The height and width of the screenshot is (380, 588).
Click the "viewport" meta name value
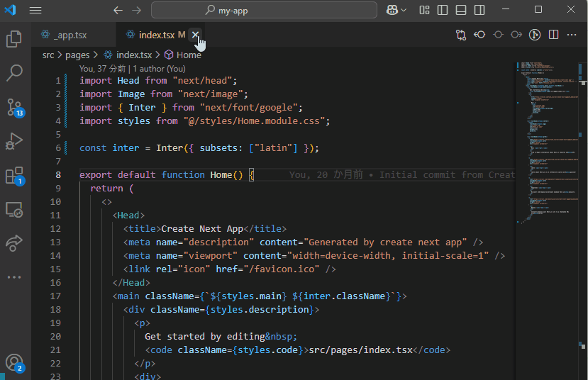[211, 256]
